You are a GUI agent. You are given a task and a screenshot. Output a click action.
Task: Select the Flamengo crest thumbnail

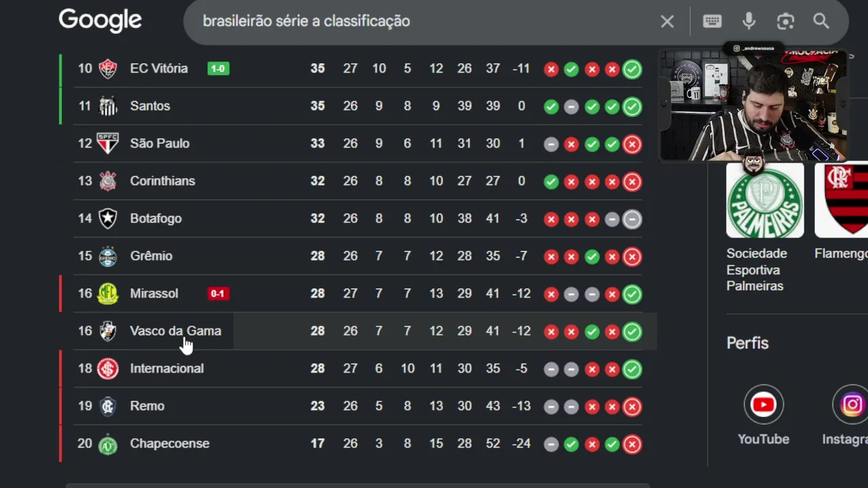click(x=842, y=201)
